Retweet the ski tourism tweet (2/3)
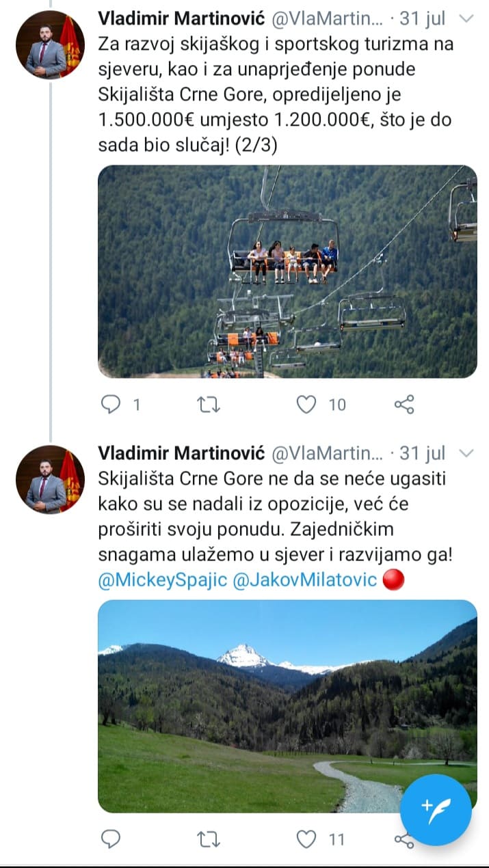 point(209,405)
